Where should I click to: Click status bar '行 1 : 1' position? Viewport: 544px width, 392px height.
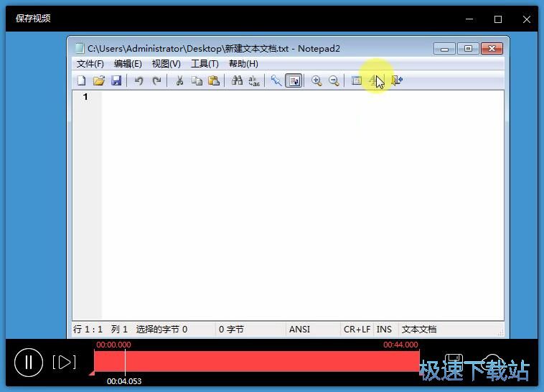click(88, 329)
